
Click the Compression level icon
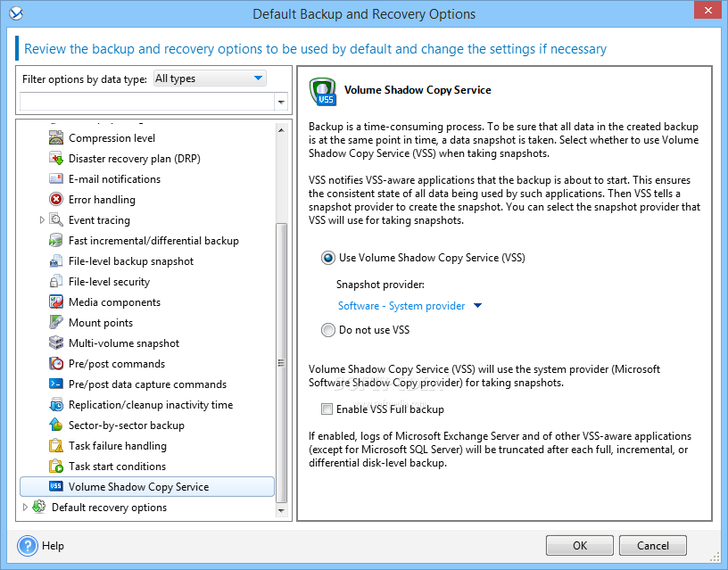coord(56,138)
